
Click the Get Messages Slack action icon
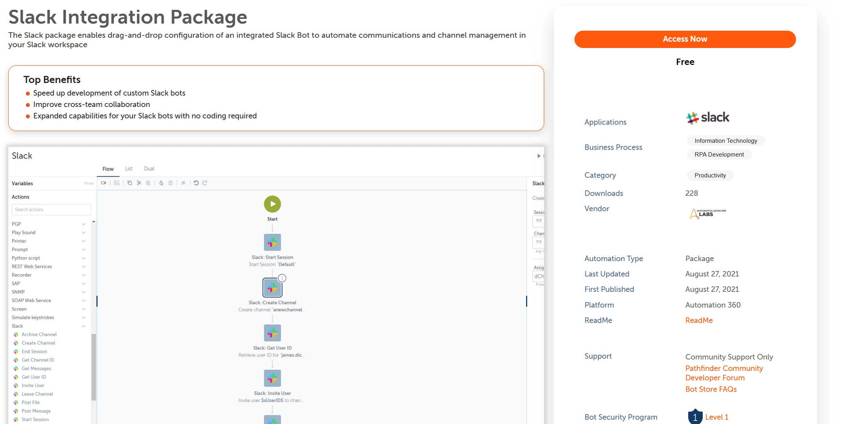(x=16, y=369)
